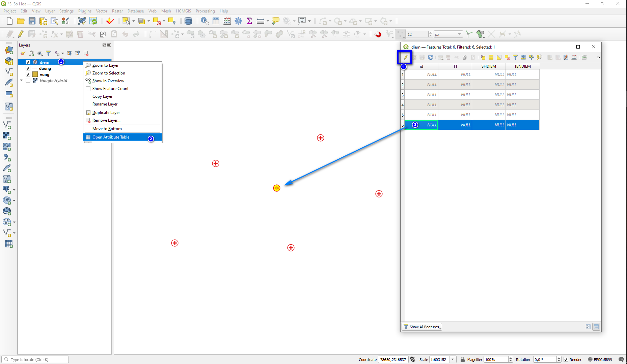
Task: Pan map to selected rows icon
Action: click(x=531, y=58)
